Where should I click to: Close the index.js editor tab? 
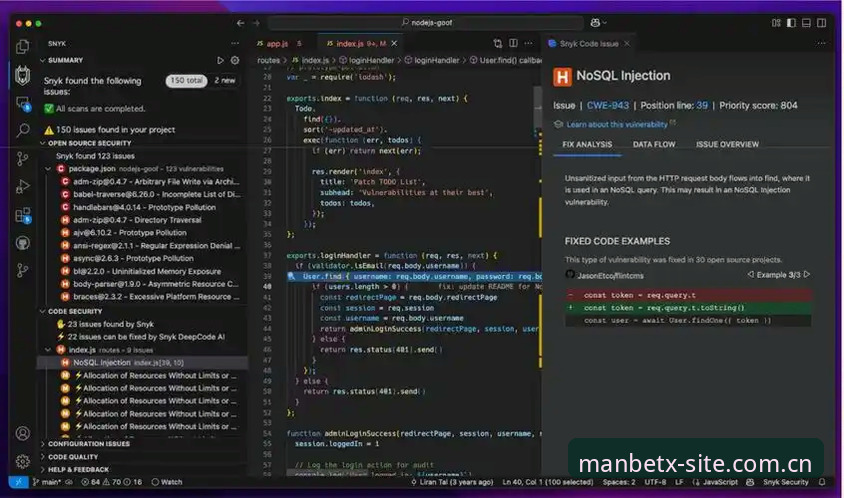tap(394, 43)
